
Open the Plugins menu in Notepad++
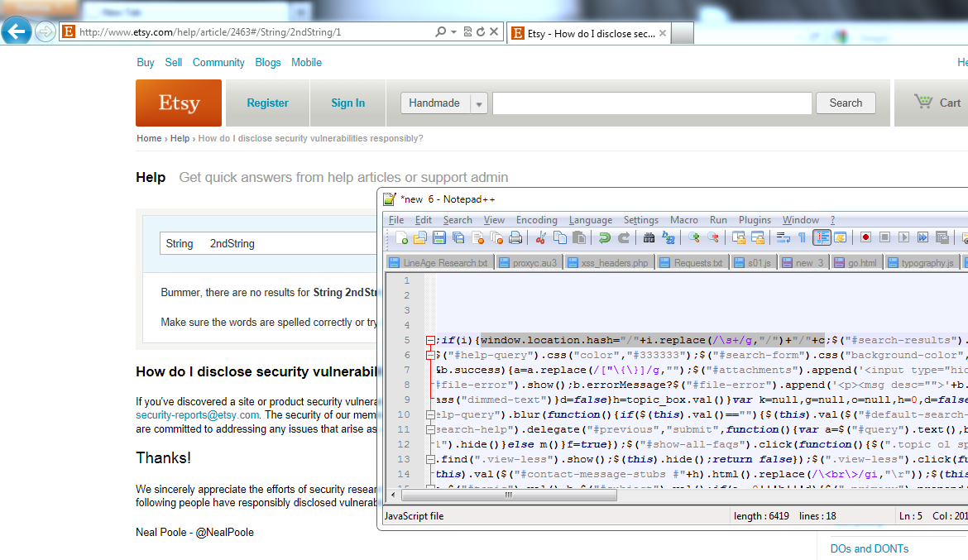755,220
